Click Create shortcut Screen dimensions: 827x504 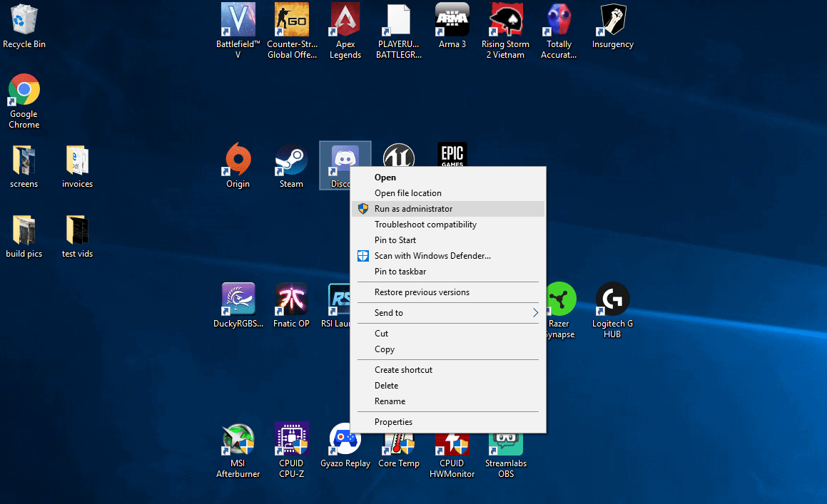tap(448, 370)
